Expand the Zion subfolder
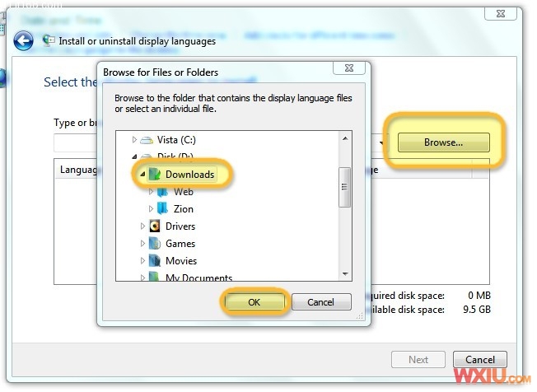Image resolution: width=537 pixels, height=392 pixels. pos(151,209)
